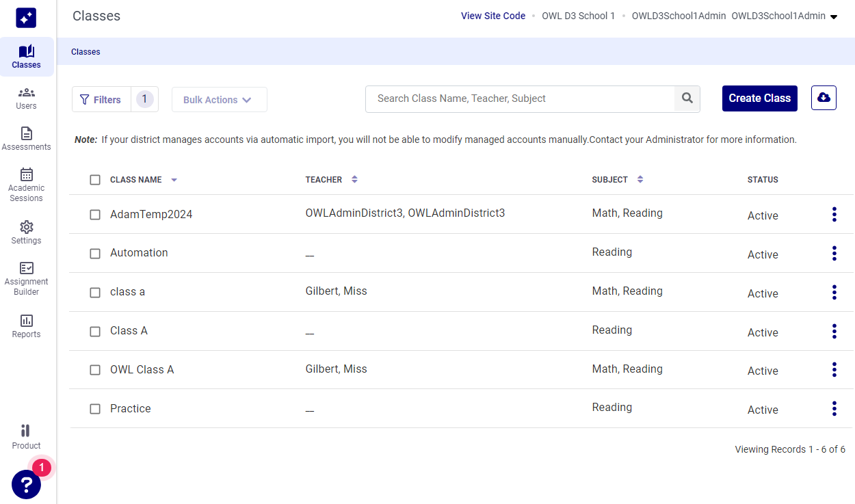Expand the Bulk Actions dropdown
The image size is (855, 504).
[x=219, y=100]
